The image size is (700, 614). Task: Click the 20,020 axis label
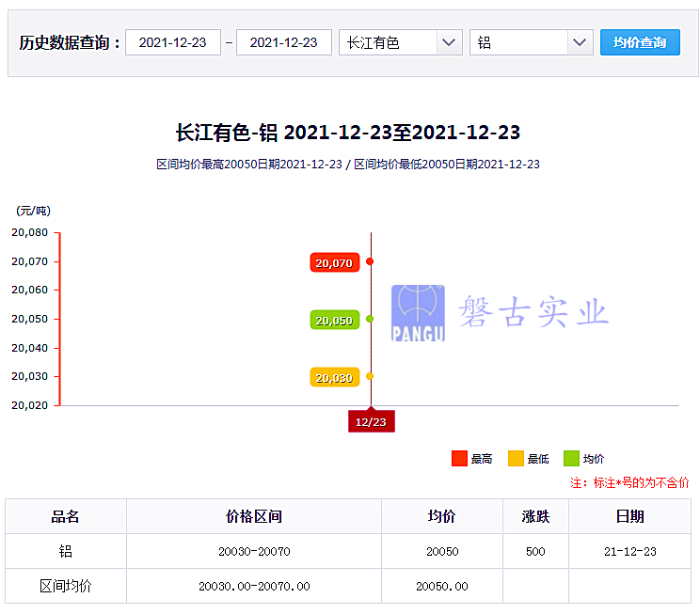(x=29, y=405)
